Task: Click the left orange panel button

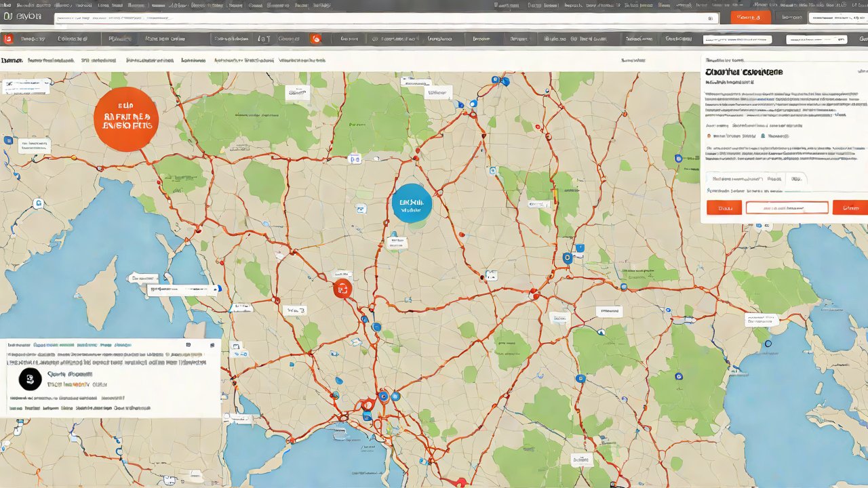Action: tap(724, 208)
